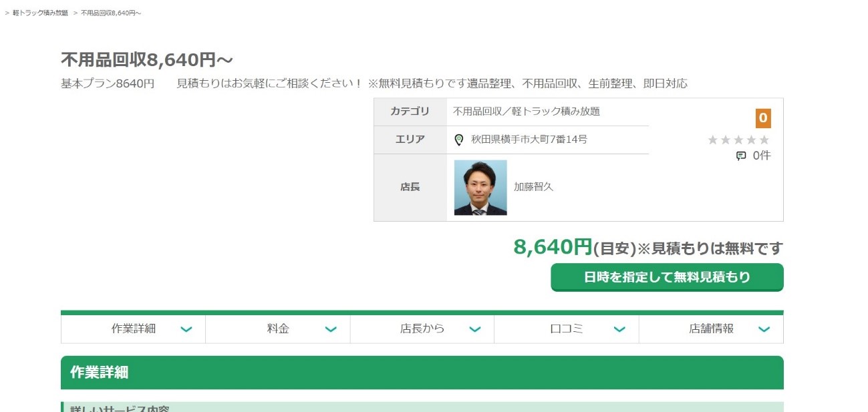Select the 不用品回収/軽トラック積み放題 category text
This screenshot has width=868, height=412.
tap(527, 112)
